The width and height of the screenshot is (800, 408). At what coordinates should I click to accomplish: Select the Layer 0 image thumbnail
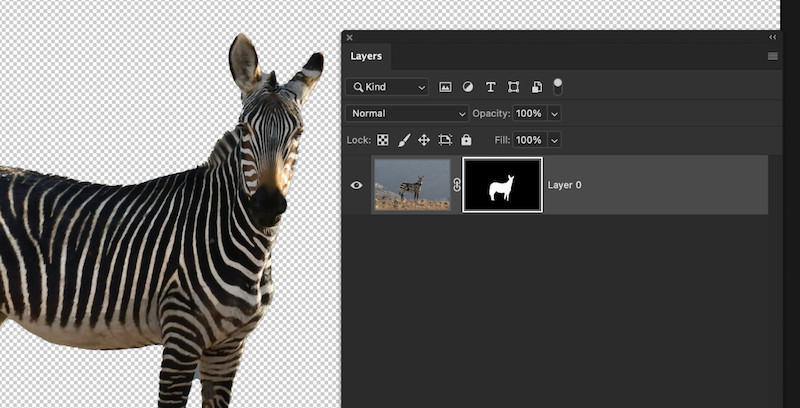pos(412,185)
